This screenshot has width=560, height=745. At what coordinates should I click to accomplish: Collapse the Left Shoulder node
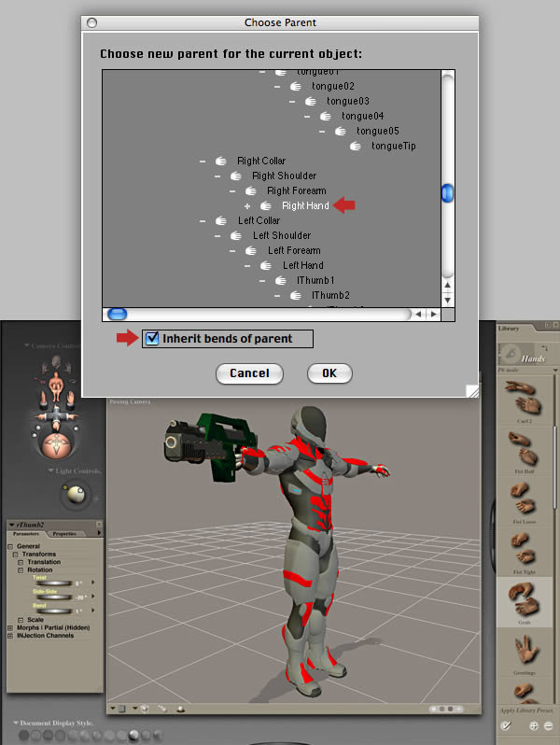217,236
